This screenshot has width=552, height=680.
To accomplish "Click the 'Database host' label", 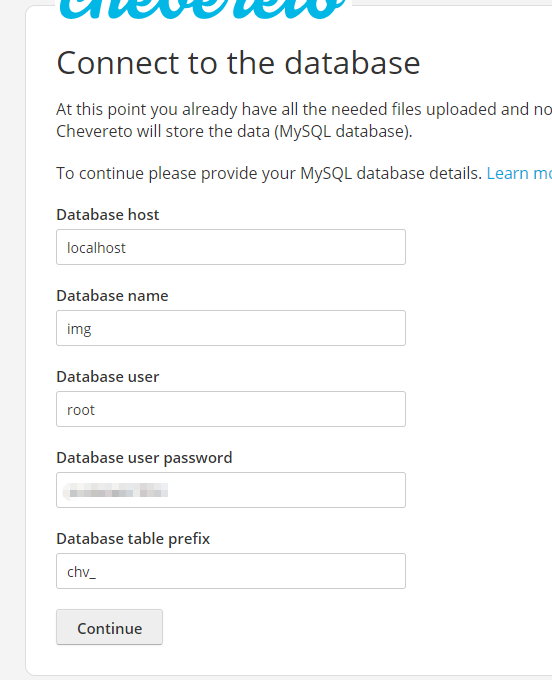I will pyautogui.click(x=108, y=215).
